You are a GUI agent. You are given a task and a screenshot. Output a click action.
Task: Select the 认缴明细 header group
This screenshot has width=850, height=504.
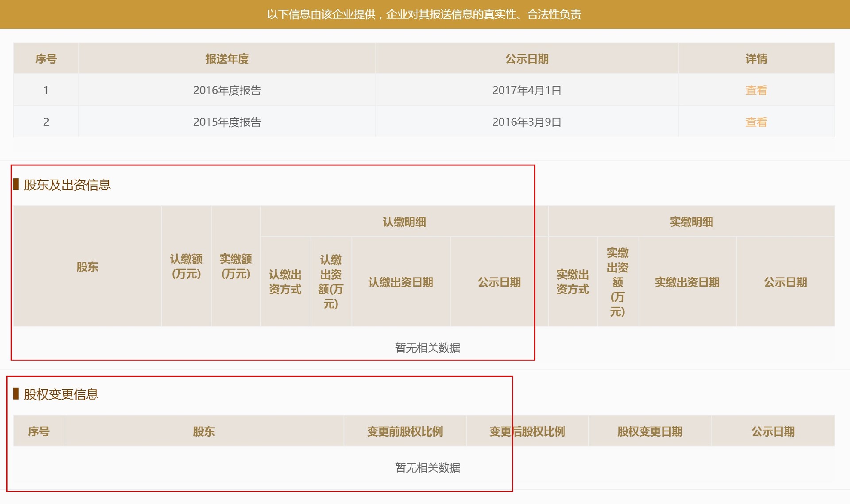(x=404, y=222)
